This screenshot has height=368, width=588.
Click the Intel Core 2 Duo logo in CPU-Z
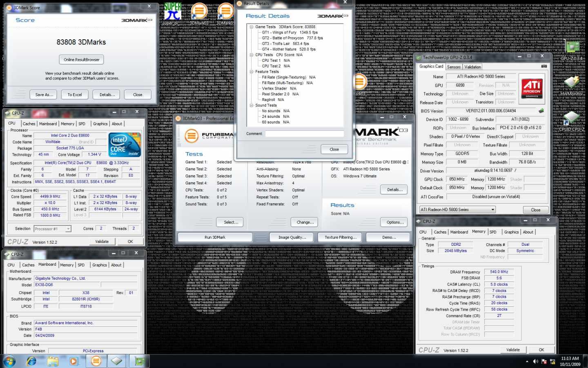(x=125, y=145)
